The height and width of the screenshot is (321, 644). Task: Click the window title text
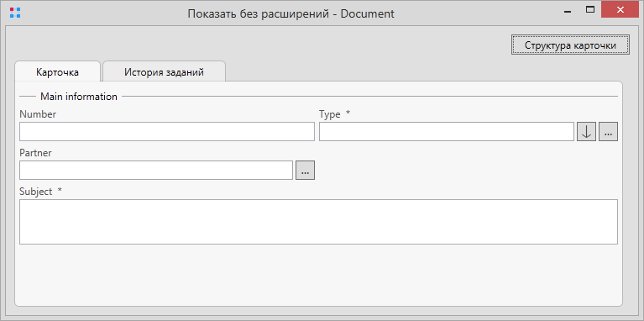point(291,13)
